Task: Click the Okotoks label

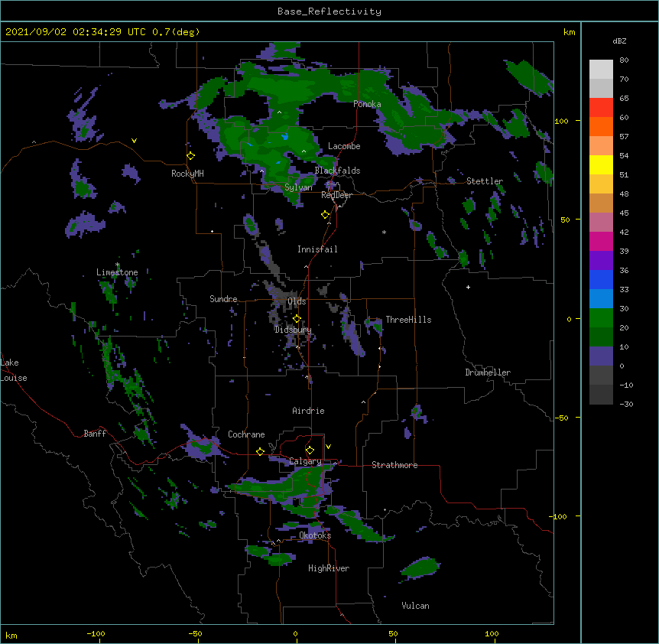Action: pyautogui.click(x=315, y=535)
